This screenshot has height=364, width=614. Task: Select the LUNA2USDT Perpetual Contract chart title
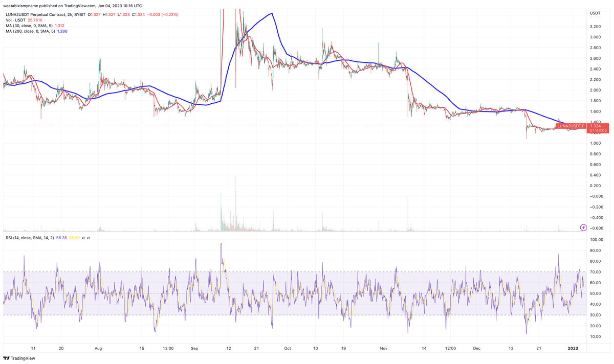point(36,14)
